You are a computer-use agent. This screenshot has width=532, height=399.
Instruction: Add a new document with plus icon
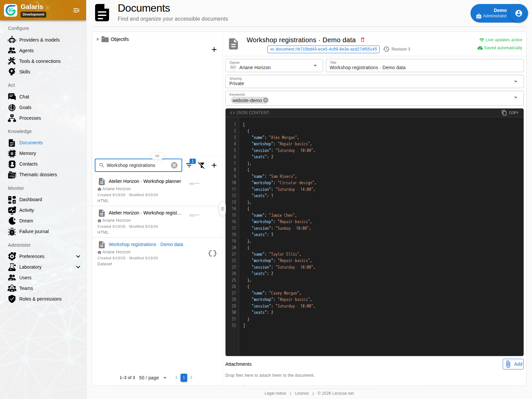coord(214,165)
